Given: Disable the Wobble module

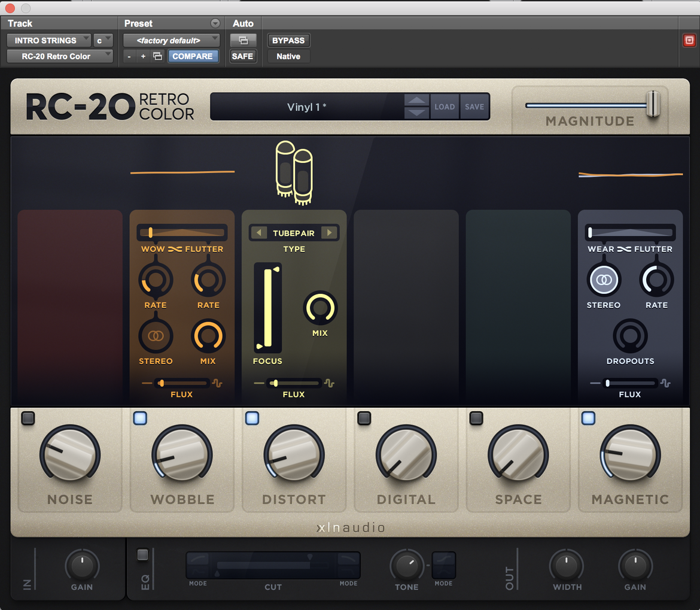Looking at the screenshot, I should pos(140,418).
